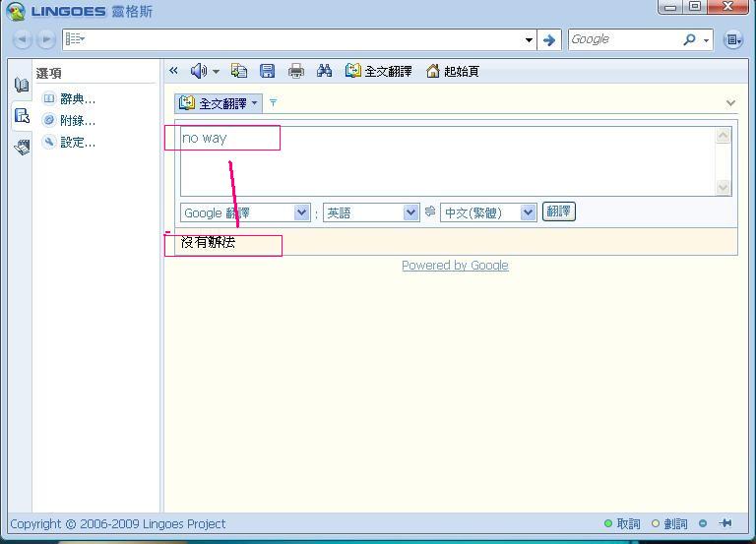Screen dimensions: 756x544
Task: Click the speaker pronounce icon
Action: pyautogui.click(x=198, y=71)
